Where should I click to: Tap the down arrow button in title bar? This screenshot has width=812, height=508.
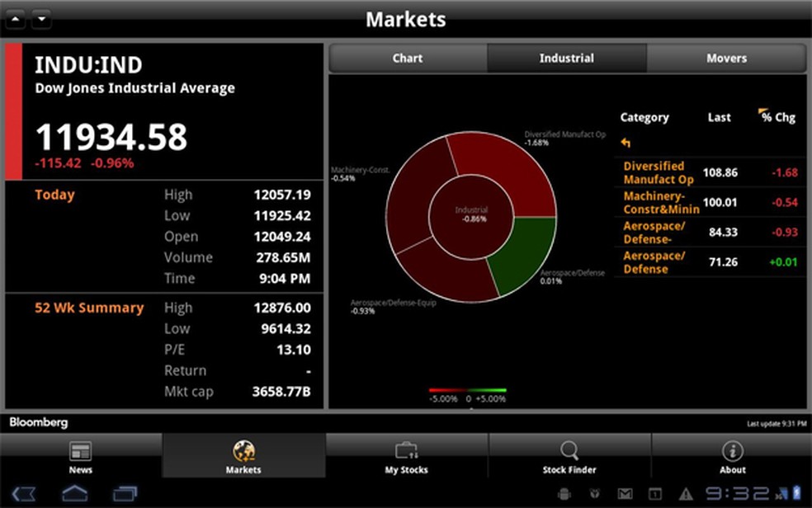(x=41, y=19)
